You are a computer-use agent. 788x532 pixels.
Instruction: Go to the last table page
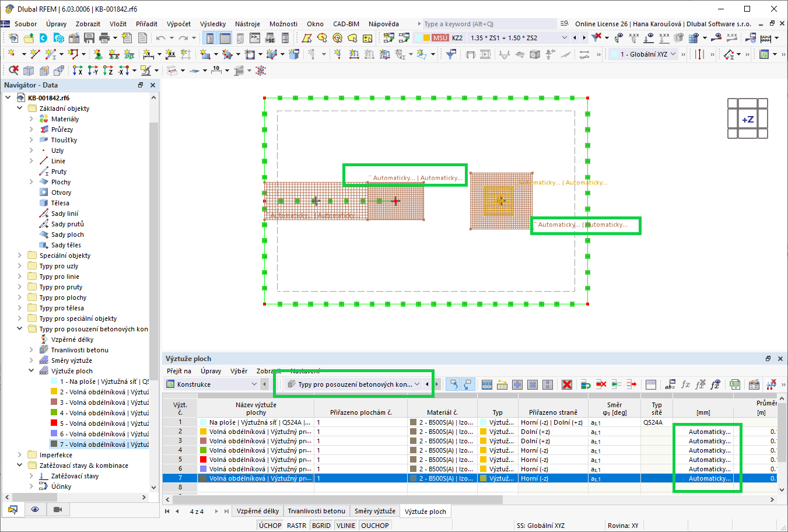tap(226, 512)
